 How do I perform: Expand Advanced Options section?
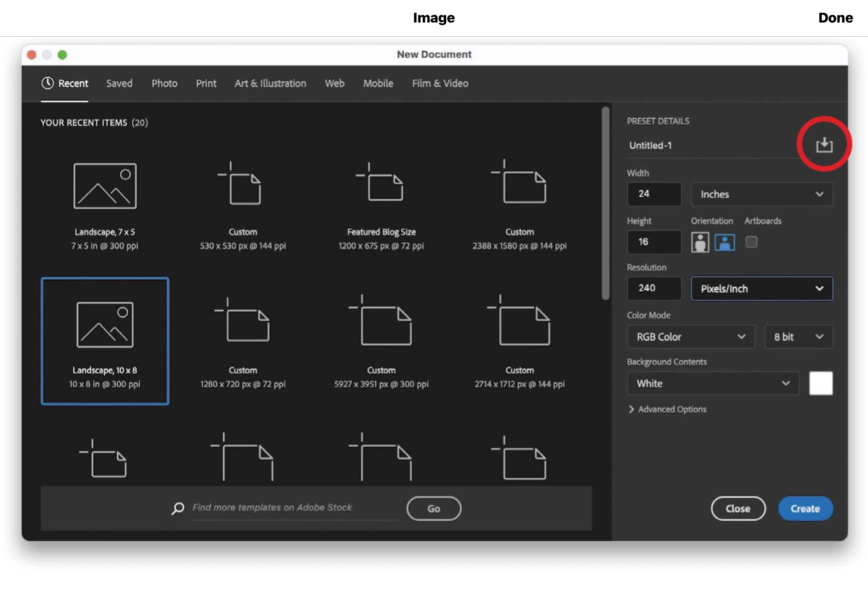tap(668, 409)
